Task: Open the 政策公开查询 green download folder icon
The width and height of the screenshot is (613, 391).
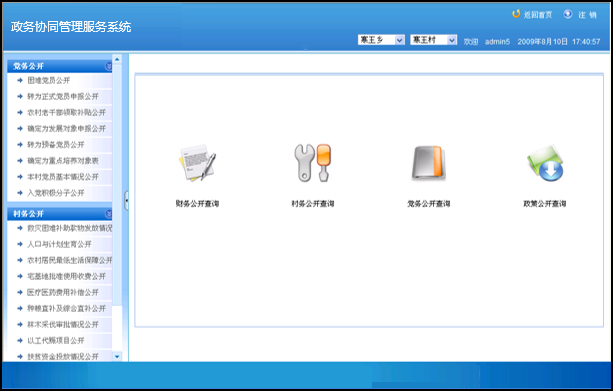Action: 545,163
